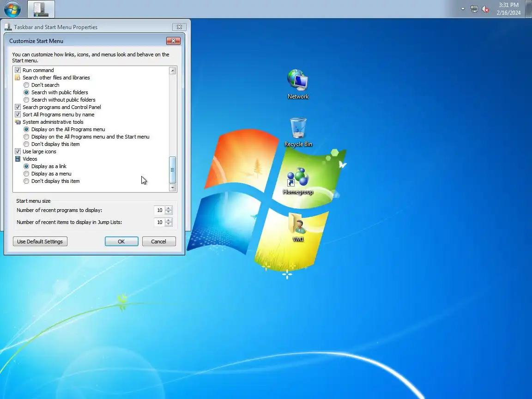Open the Windows Start orb
This screenshot has height=399, width=532.
tap(12, 9)
